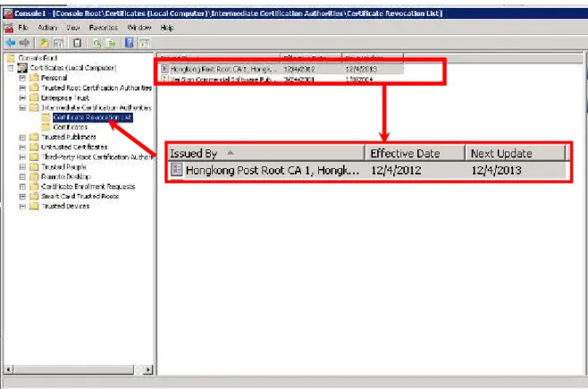Select the VeriSign Commercial Software Publishers row
The image size is (588, 389).
tap(281, 80)
